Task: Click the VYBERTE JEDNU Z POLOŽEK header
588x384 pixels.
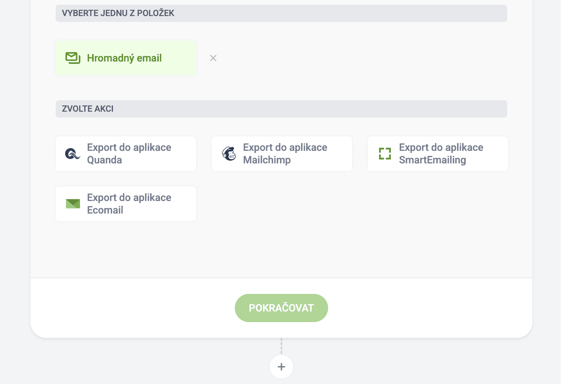Action: (x=118, y=13)
